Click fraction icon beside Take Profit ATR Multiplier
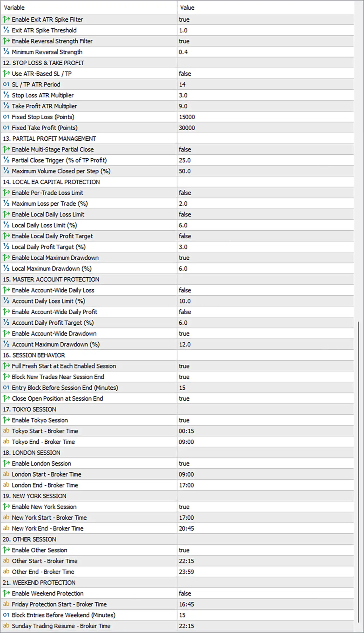Screen dimensions: 364x633 click(6, 106)
